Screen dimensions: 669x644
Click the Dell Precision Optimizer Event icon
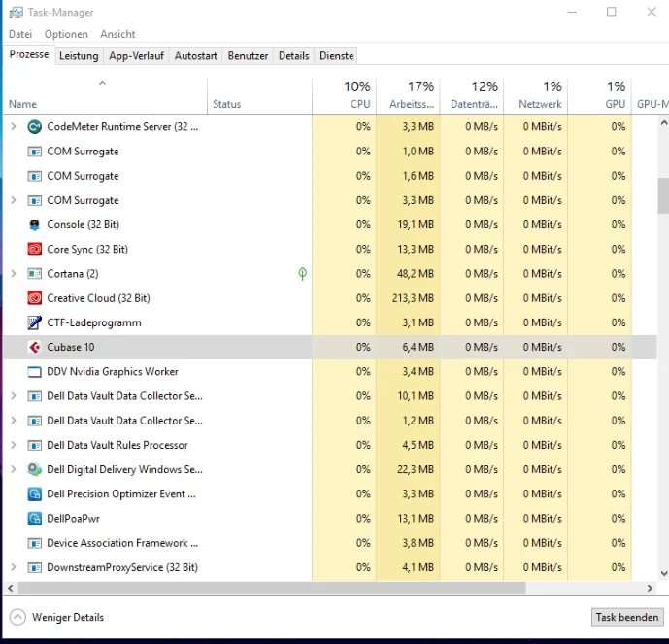click(35, 494)
